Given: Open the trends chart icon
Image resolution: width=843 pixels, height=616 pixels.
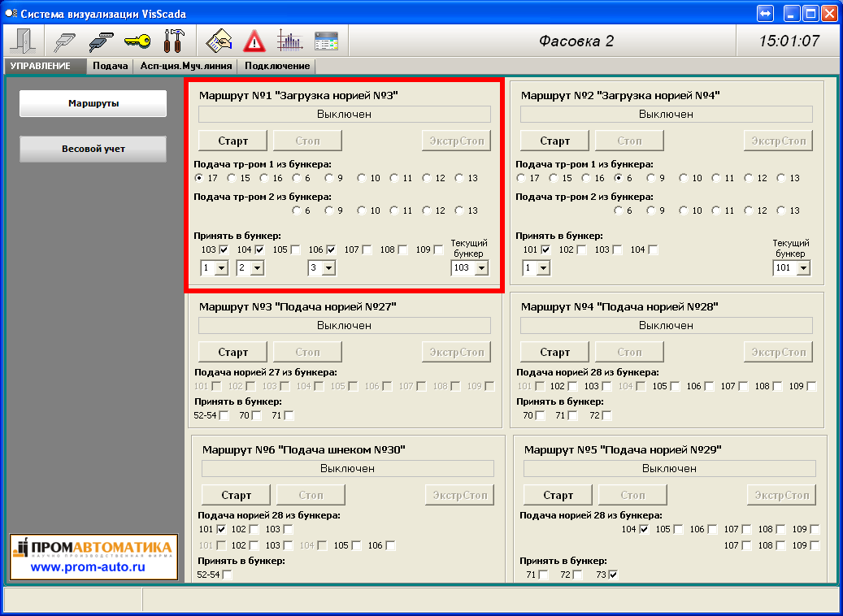Looking at the screenshot, I should (x=289, y=41).
